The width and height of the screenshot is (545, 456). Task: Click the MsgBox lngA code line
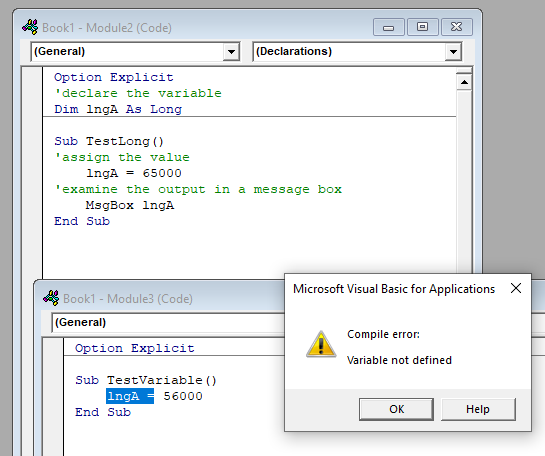pyautogui.click(x=130, y=205)
